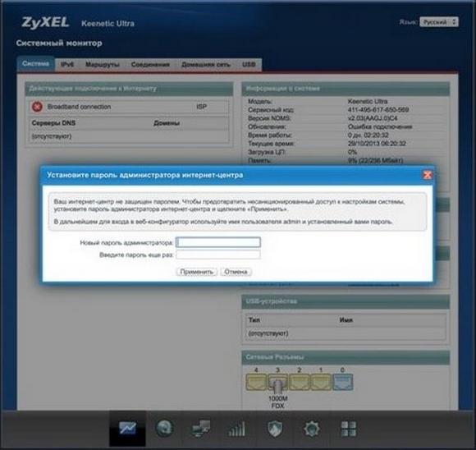Image resolution: width=476 pixels, height=450 pixels.
Task: Switch to the Соединения tab
Action: click(x=150, y=64)
